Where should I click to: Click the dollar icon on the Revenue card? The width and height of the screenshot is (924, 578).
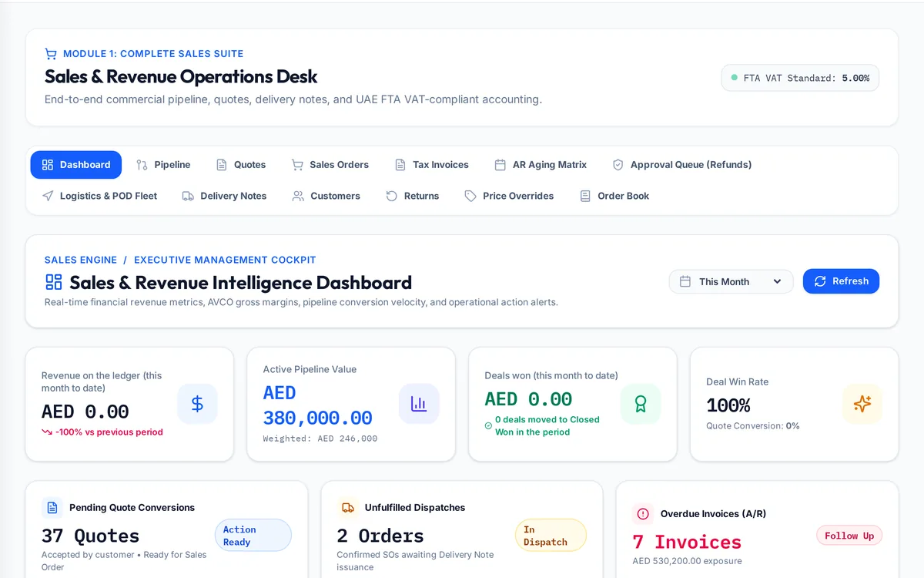pos(197,404)
